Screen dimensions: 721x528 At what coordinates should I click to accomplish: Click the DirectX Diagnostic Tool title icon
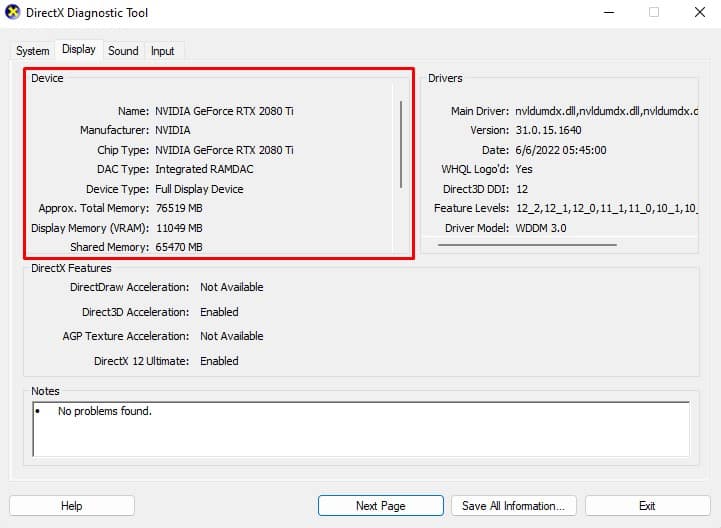tap(12, 12)
